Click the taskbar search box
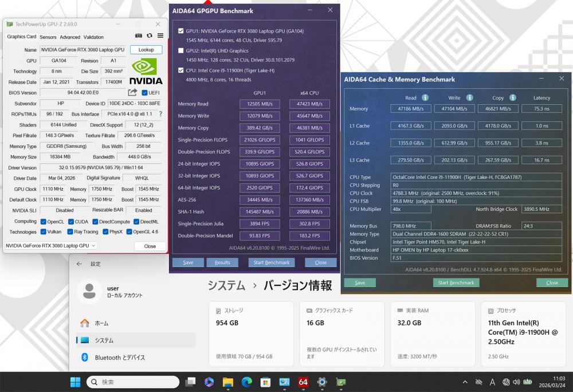 point(133,382)
